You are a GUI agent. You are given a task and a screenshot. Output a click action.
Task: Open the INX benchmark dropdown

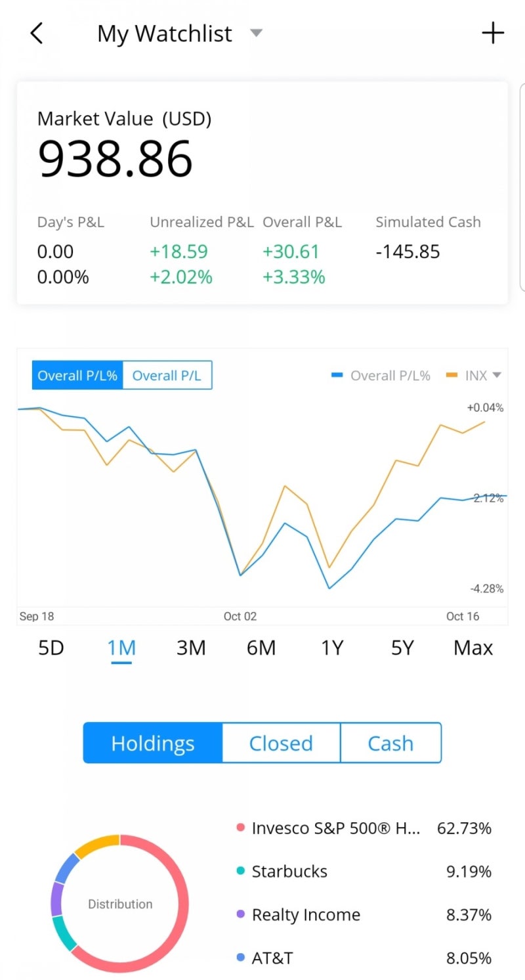[497, 375]
